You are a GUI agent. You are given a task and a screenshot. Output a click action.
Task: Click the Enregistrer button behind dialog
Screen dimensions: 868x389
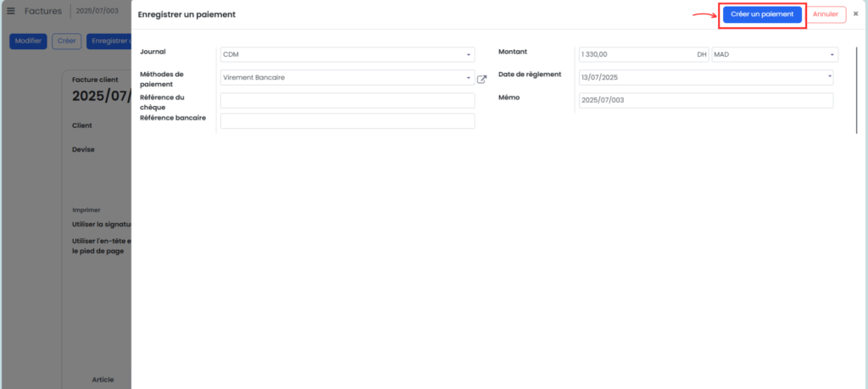tap(108, 42)
